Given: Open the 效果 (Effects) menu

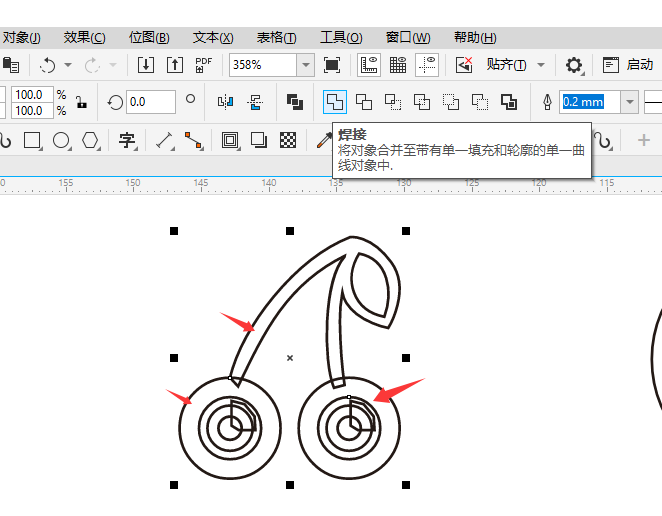Looking at the screenshot, I should [84, 38].
